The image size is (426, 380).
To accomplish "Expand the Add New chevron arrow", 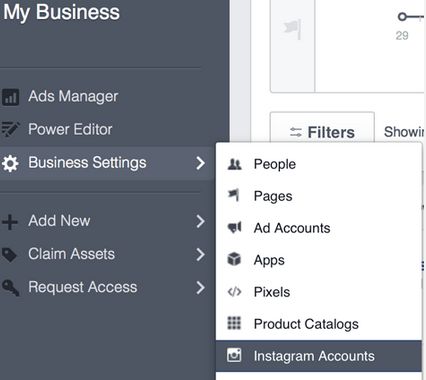I will point(200,221).
